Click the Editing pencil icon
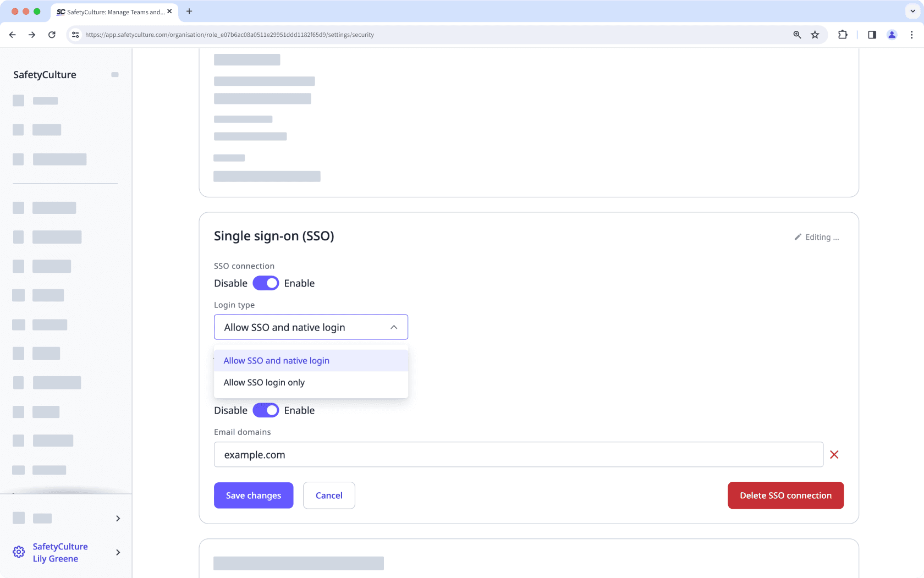The image size is (924, 578). tap(798, 236)
